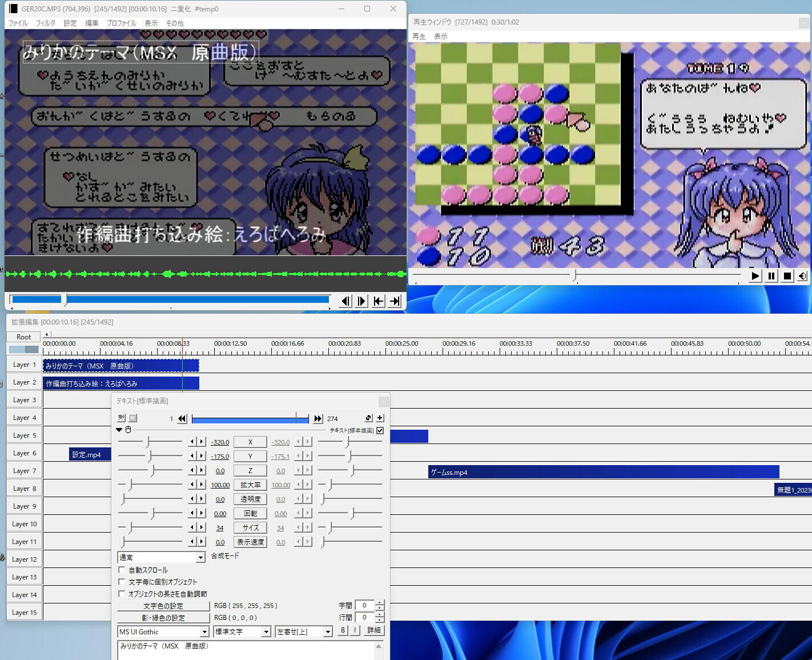
Task: Enable 自動スクロール checkbox
Action: click(x=122, y=570)
